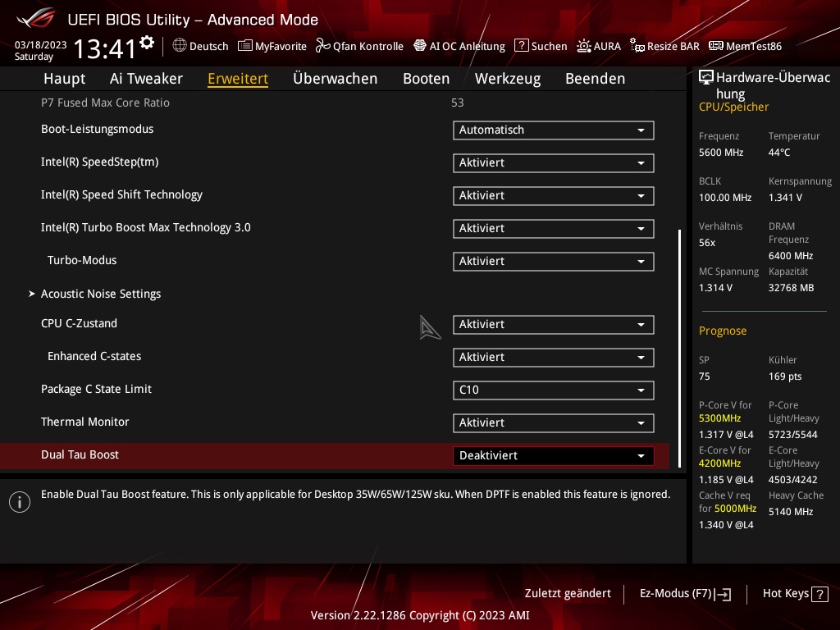Click the 32768 MB Kapazität value
The width and height of the screenshot is (840, 630).
click(791, 288)
